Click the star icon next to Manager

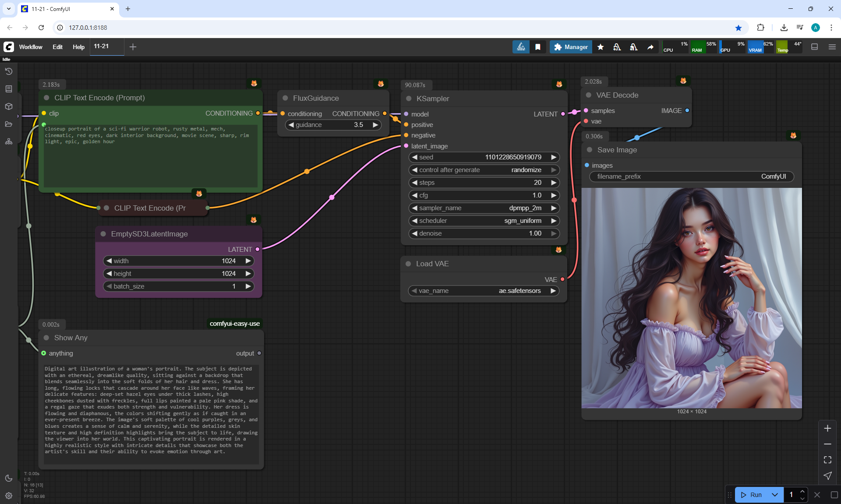coord(601,47)
